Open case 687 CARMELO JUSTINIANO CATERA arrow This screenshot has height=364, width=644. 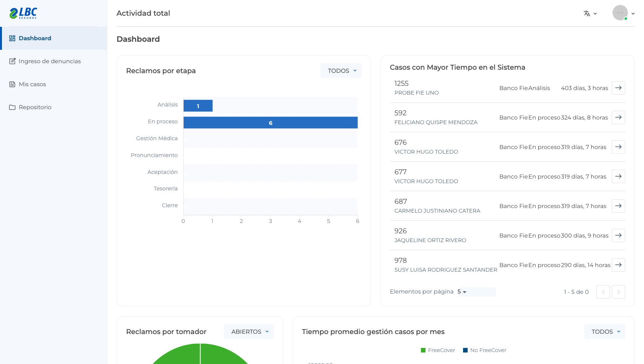(x=618, y=206)
